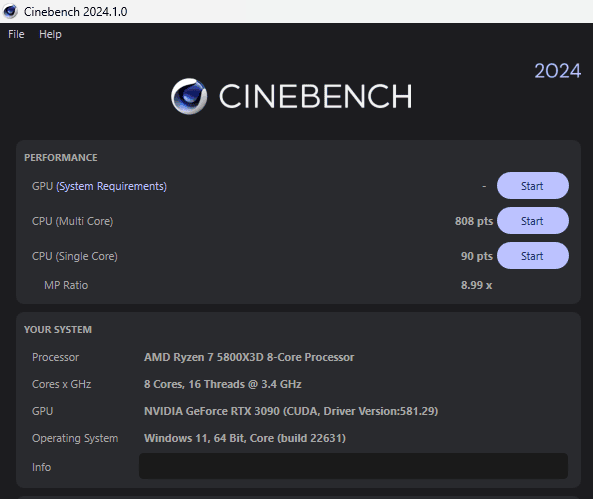Click the Operating System label

pyautogui.click(x=75, y=438)
